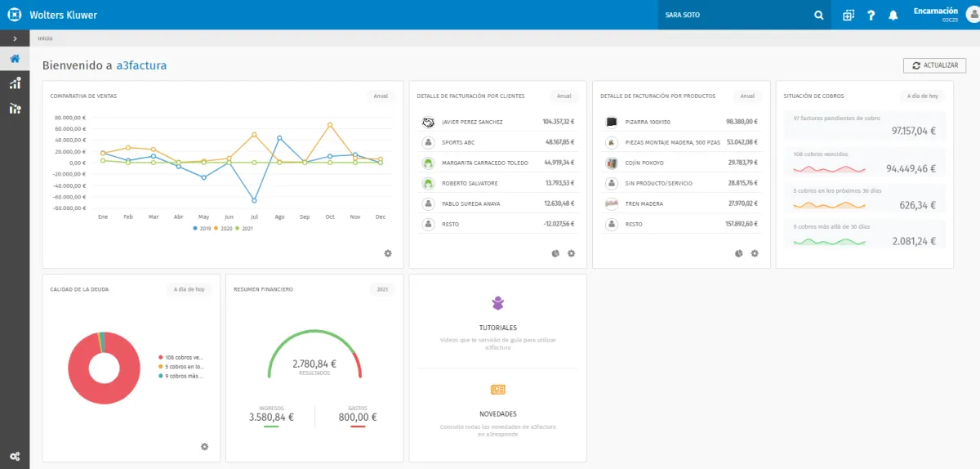Toggle the 2021 series in chart legend
The width and height of the screenshot is (980, 469).
pos(242,228)
